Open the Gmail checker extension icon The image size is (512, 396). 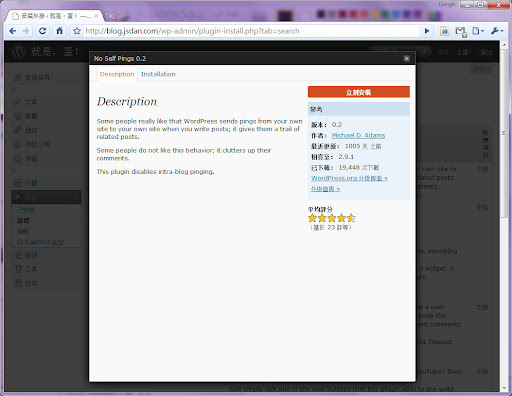tap(461, 31)
